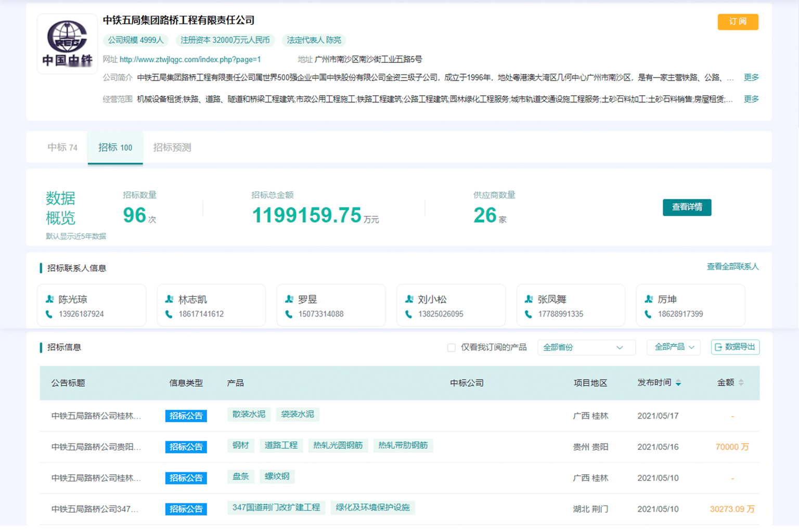This screenshot has width=799, height=532.
Task: Click person icon next to 罗昱
Action: click(x=289, y=299)
